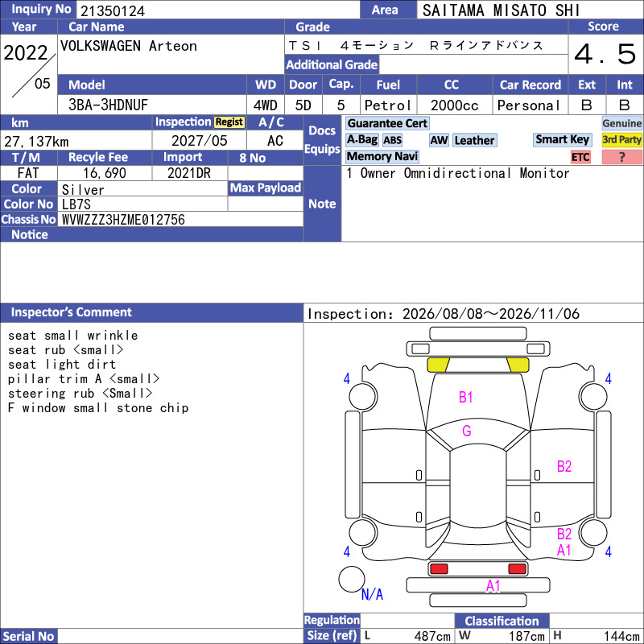Click the ETC equipment badge
The width and height of the screenshot is (644, 644).
(x=580, y=157)
